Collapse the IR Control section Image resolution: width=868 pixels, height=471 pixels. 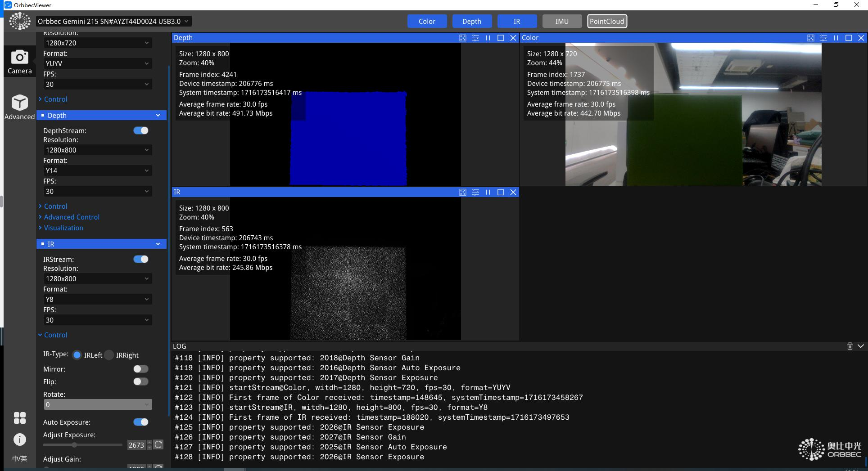(55, 335)
